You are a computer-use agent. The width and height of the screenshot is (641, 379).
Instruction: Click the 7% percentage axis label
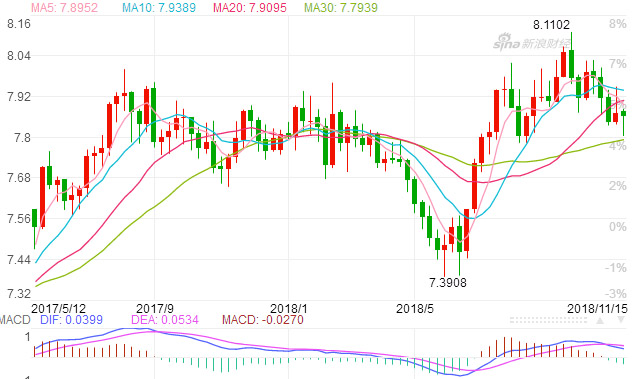coord(617,63)
